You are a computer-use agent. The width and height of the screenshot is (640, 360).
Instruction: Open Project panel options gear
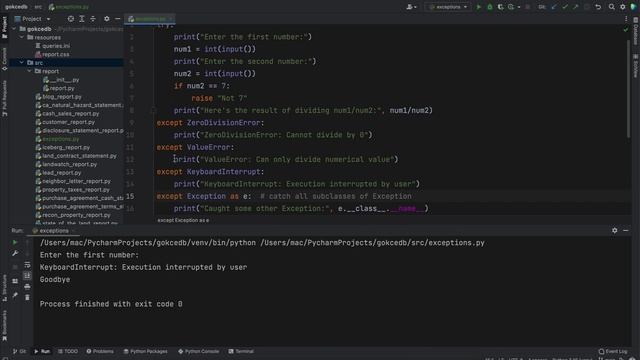coord(107,19)
